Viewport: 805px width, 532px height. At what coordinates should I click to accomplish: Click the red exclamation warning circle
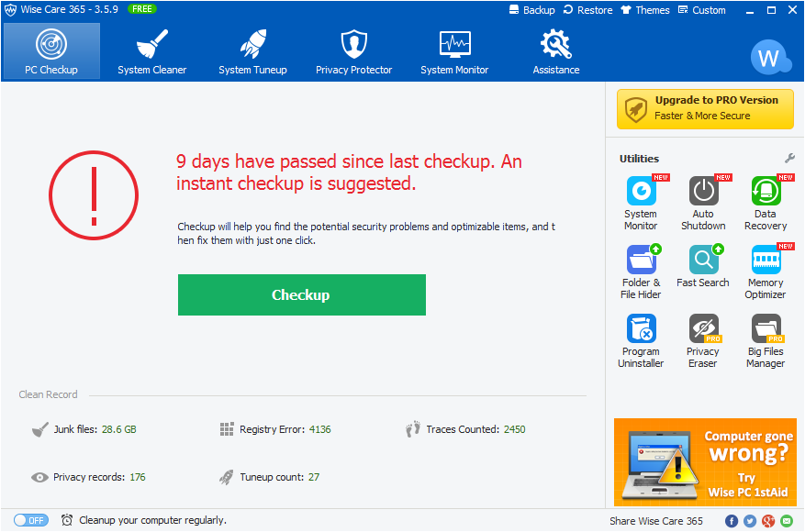94,195
